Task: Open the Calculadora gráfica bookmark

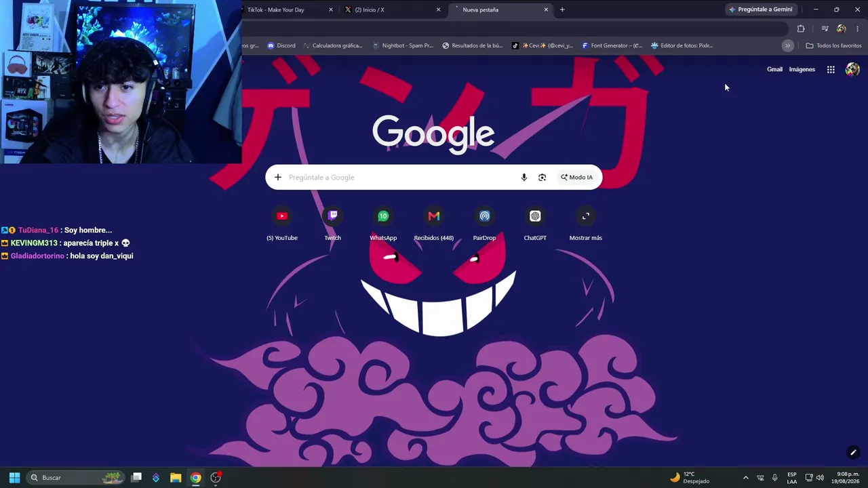Action: 333,45
